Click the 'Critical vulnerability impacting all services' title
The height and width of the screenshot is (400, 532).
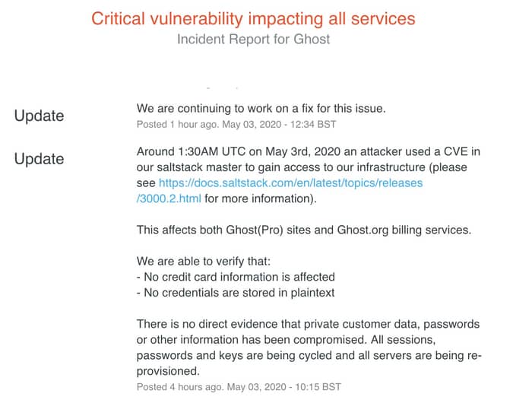click(253, 18)
